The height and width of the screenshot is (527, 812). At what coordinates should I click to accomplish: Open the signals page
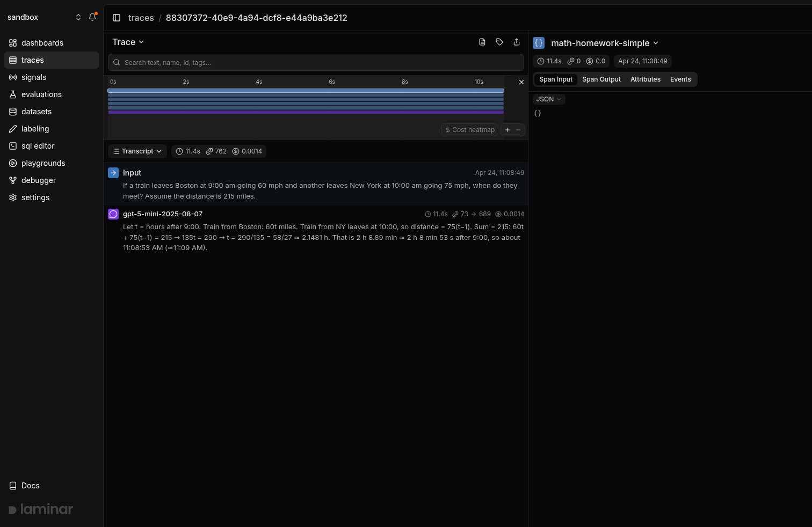[x=52, y=77]
